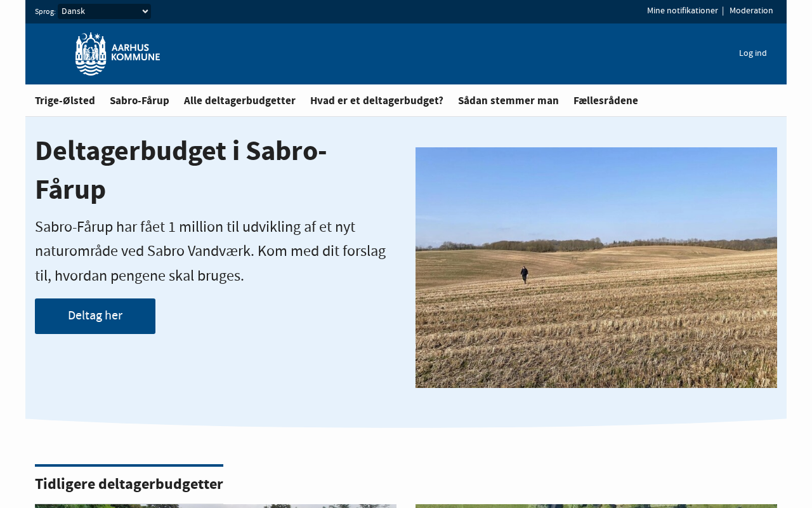The image size is (812, 508).
Task: Click the Tidligere deltagerbudgetter heading
Action: (129, 484)
